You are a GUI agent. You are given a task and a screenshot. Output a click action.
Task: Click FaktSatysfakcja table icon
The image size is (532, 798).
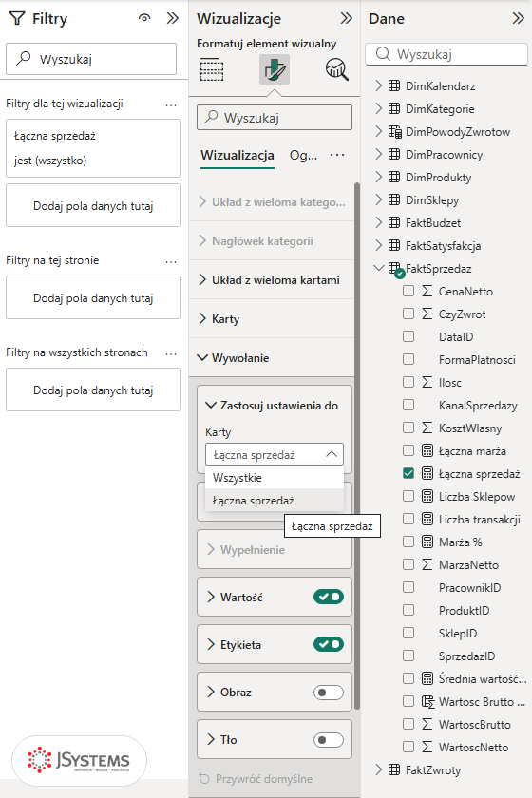(x=394, y=245)
